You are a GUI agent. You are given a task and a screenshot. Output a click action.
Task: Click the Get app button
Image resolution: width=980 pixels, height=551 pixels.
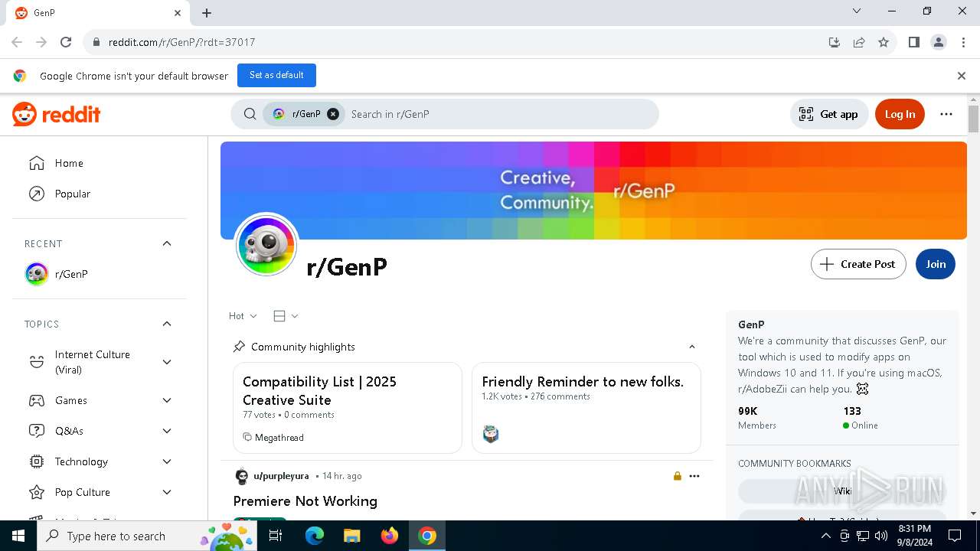click(829, 114)
